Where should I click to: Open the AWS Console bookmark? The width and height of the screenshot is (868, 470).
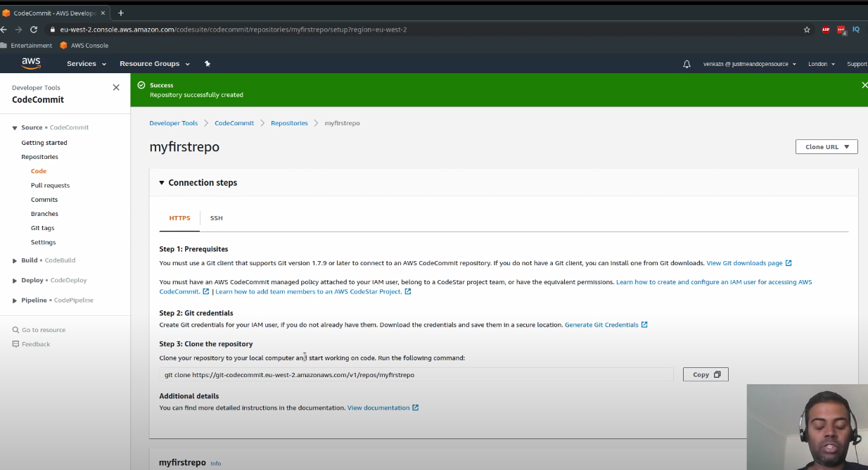[x=84, y=46]
